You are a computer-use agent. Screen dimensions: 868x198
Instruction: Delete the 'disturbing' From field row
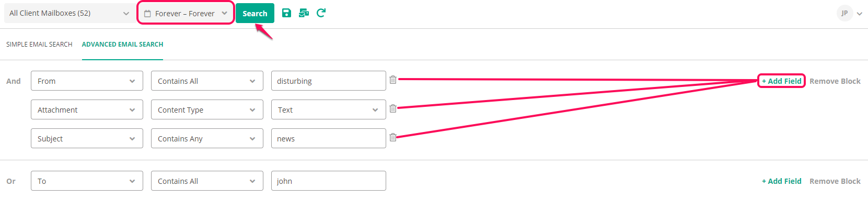(x=393, y=80)
